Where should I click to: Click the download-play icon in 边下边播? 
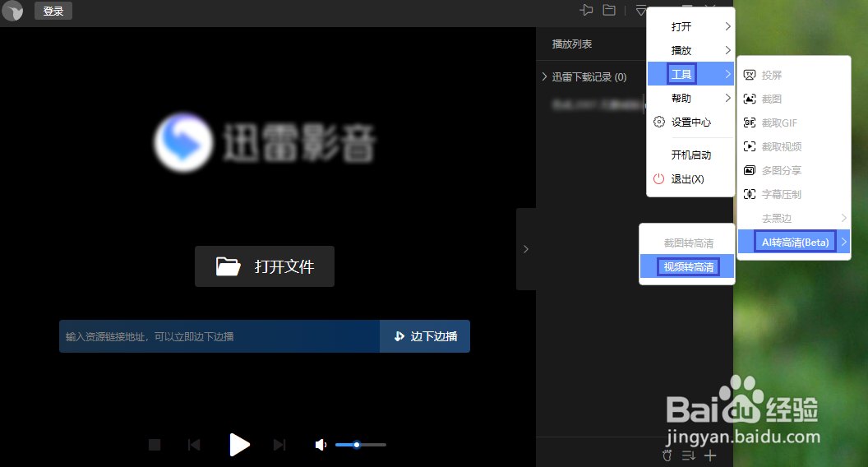pos(399,336)
